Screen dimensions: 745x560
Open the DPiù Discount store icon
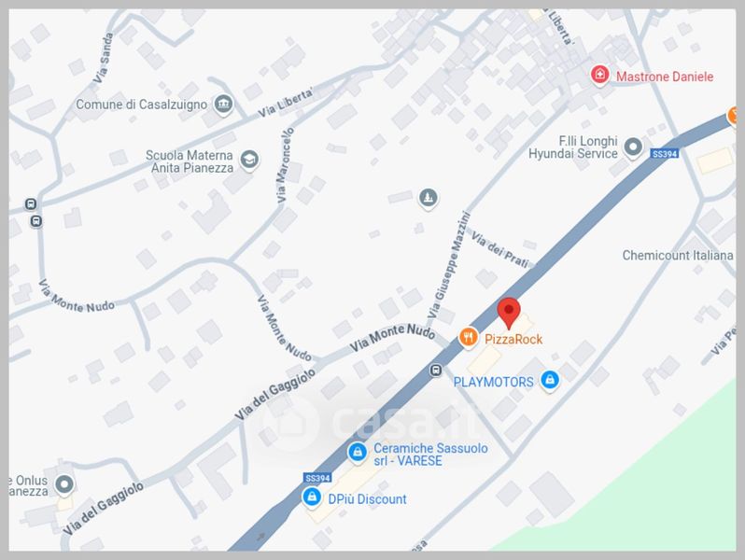pos(312,497)
